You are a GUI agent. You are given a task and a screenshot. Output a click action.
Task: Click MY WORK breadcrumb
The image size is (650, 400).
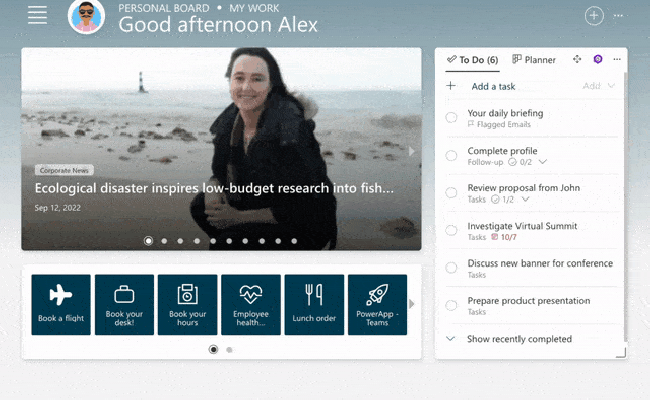(x=254, y=8)
